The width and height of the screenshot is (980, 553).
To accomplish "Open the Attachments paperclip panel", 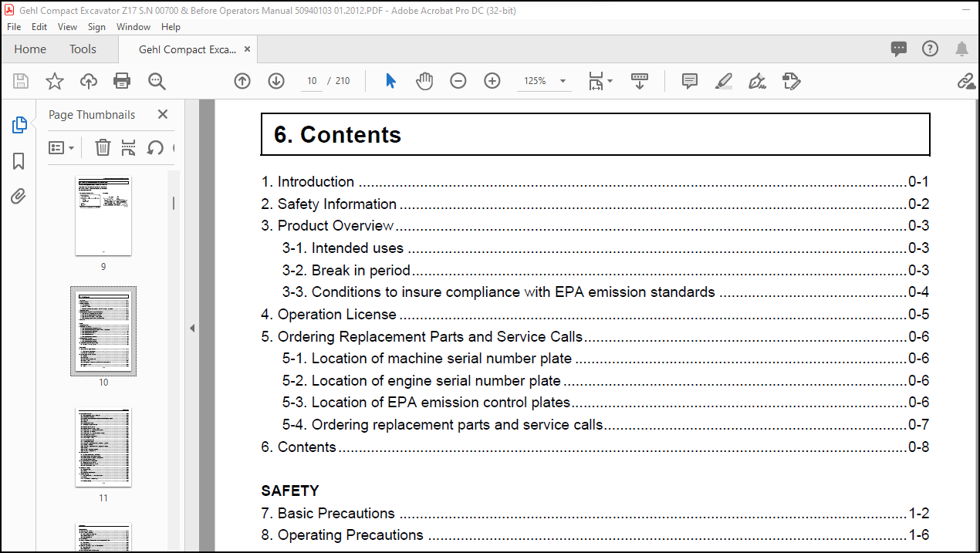I will pos(19,197).
